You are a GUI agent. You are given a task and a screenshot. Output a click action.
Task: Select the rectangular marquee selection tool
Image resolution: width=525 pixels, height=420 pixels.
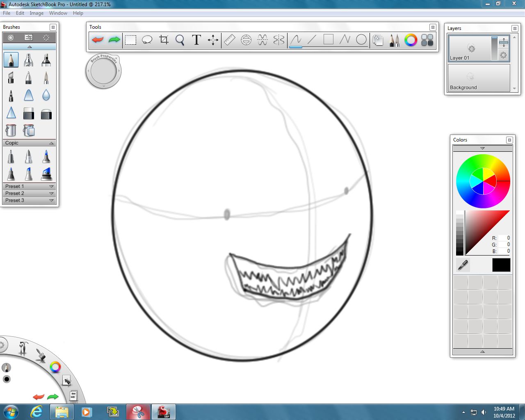(x=130, y=40)
